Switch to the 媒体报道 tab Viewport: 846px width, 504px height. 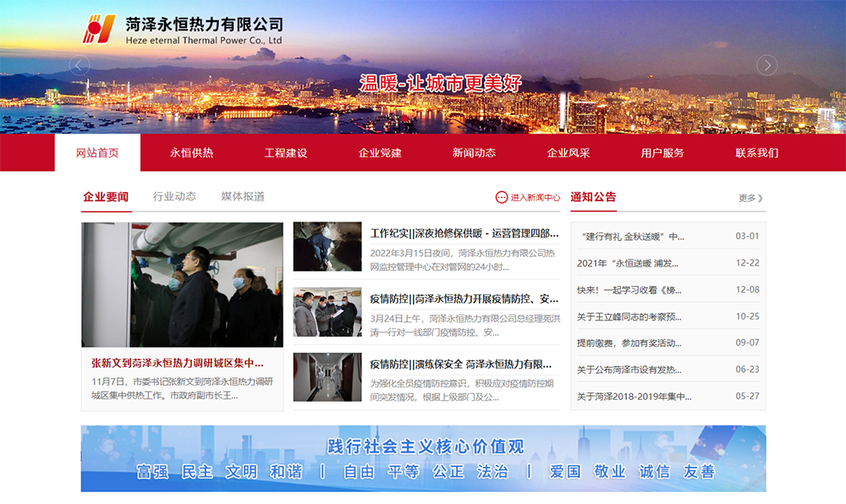tap(243, 196)
